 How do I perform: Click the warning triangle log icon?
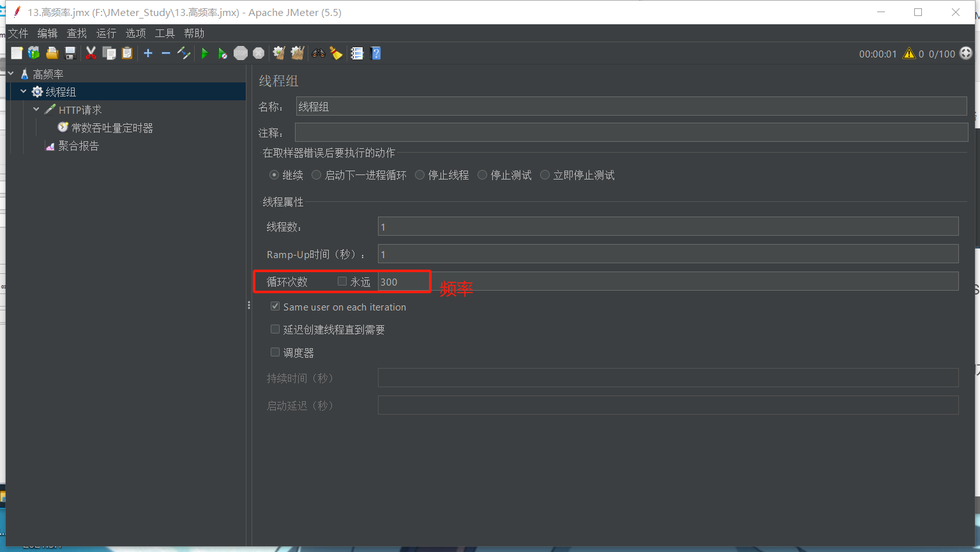[908, 54]
